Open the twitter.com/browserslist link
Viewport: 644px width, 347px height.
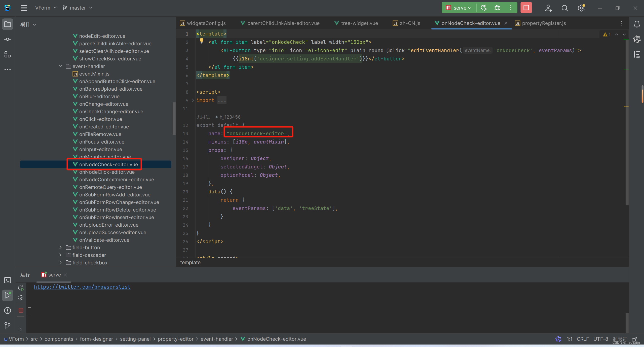click(x=82, y=287)
